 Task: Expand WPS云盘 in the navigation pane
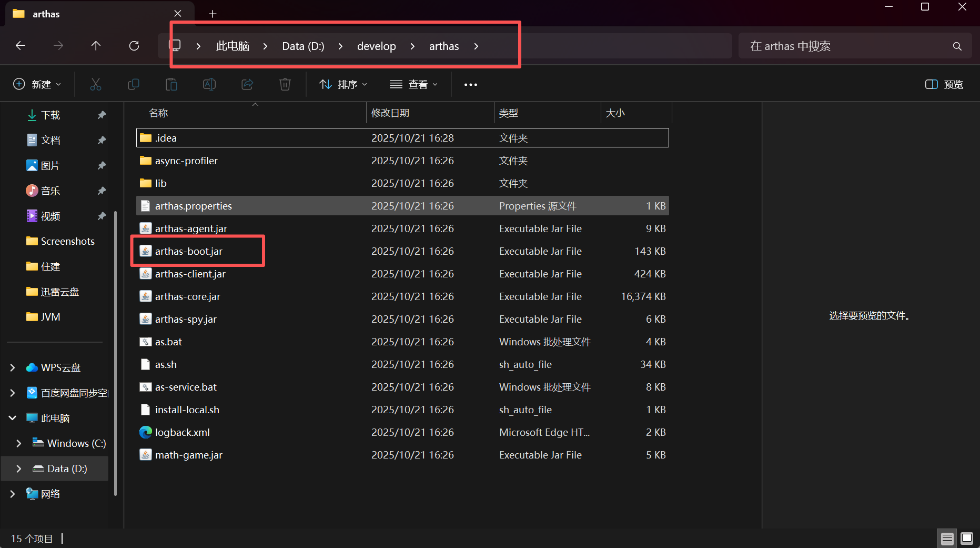[x=13, y=367]
